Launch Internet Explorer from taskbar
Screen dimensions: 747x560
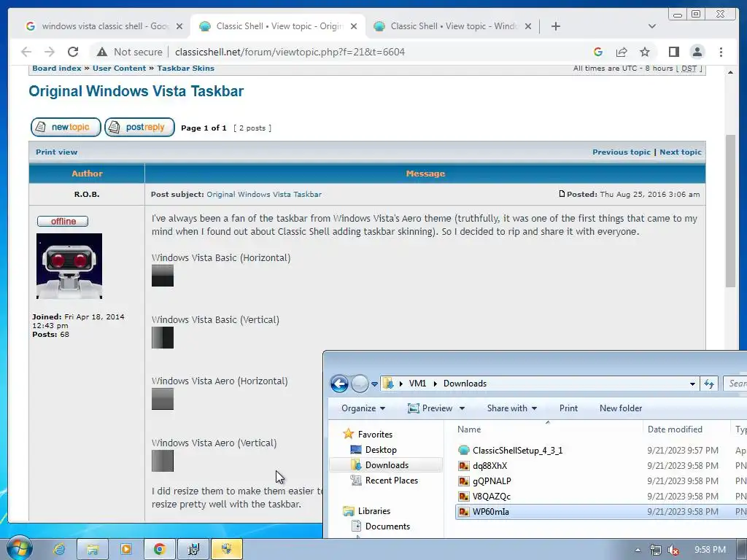(59, 549)
